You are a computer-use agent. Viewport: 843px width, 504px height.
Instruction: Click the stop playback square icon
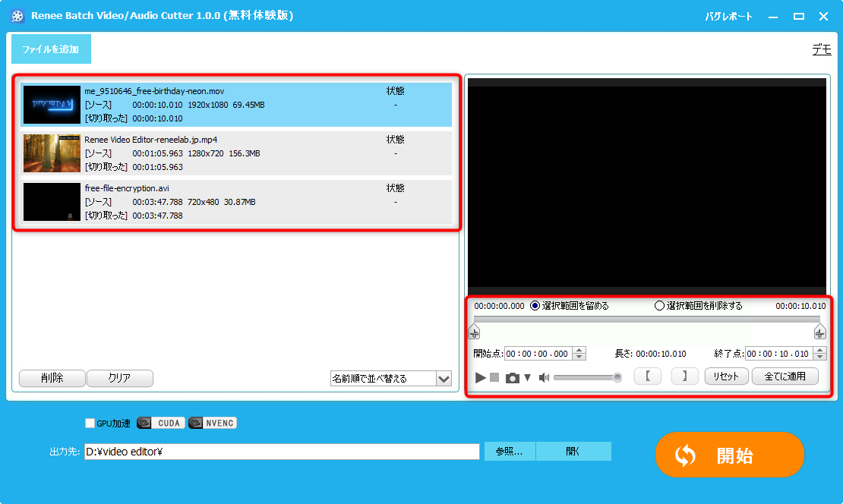[x=494, y=378]
